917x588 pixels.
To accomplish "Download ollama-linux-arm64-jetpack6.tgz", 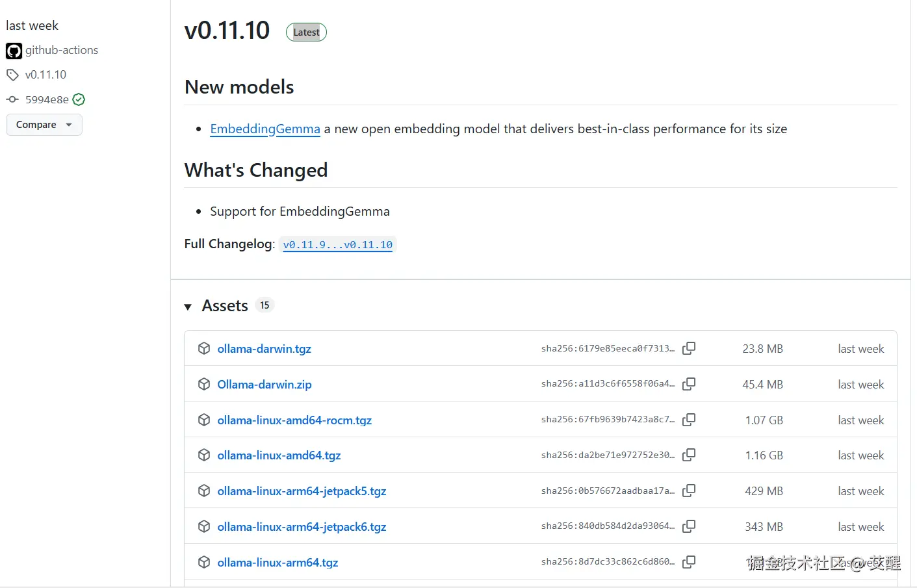I will (302, 527).
